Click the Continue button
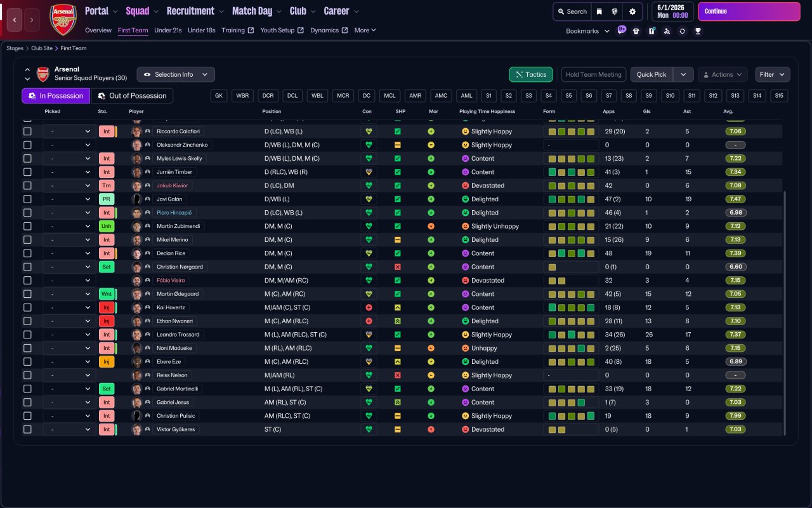Viewport: 812px width, 508px height. pos(749,11)
